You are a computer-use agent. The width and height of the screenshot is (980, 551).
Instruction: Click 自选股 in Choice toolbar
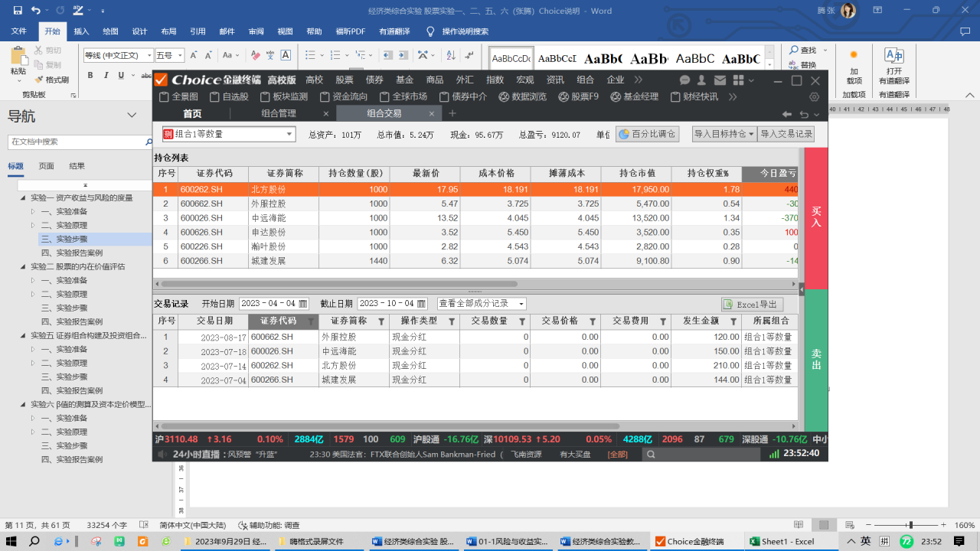pos(228,97)
